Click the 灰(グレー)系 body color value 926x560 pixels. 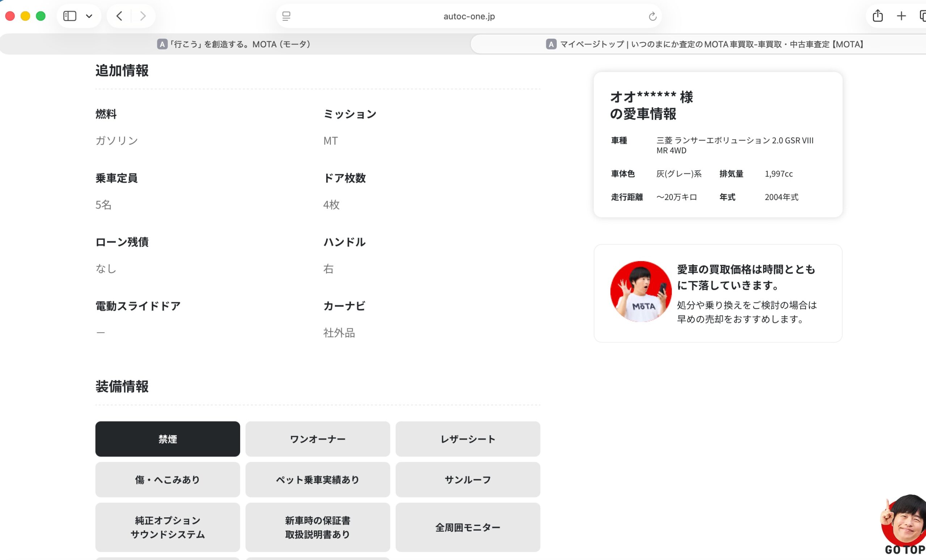679,174
